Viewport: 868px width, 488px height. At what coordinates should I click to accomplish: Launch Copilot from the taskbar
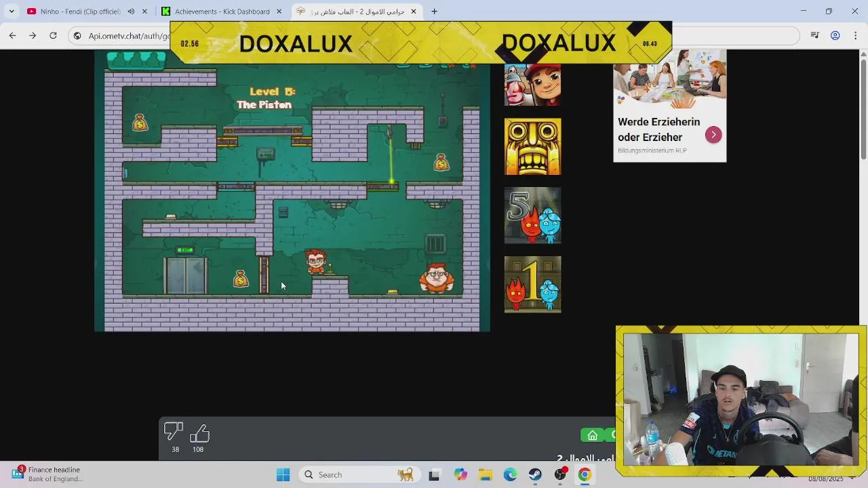pos(460,474)
